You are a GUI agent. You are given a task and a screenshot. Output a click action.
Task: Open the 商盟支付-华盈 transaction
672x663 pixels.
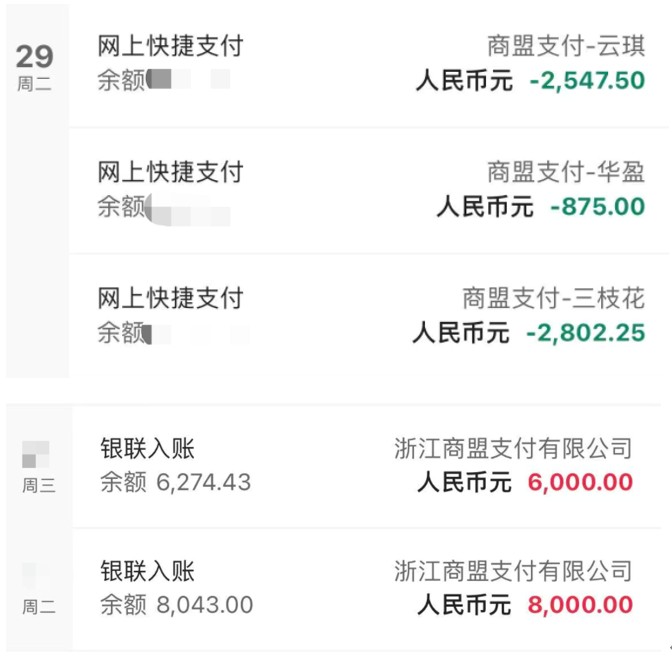coord(566,173)
